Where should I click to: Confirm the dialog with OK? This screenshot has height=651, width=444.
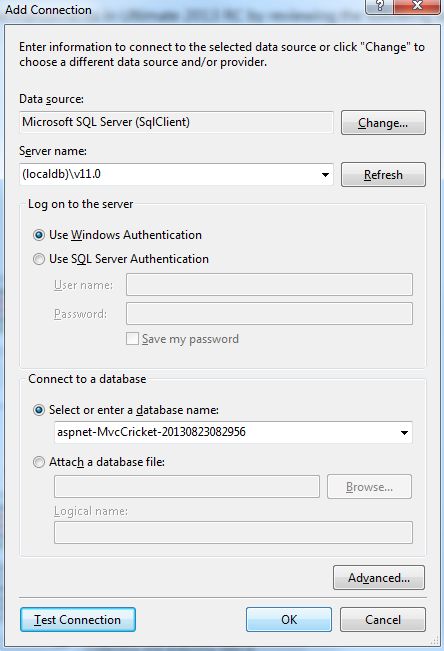click(x=289, y=620)
